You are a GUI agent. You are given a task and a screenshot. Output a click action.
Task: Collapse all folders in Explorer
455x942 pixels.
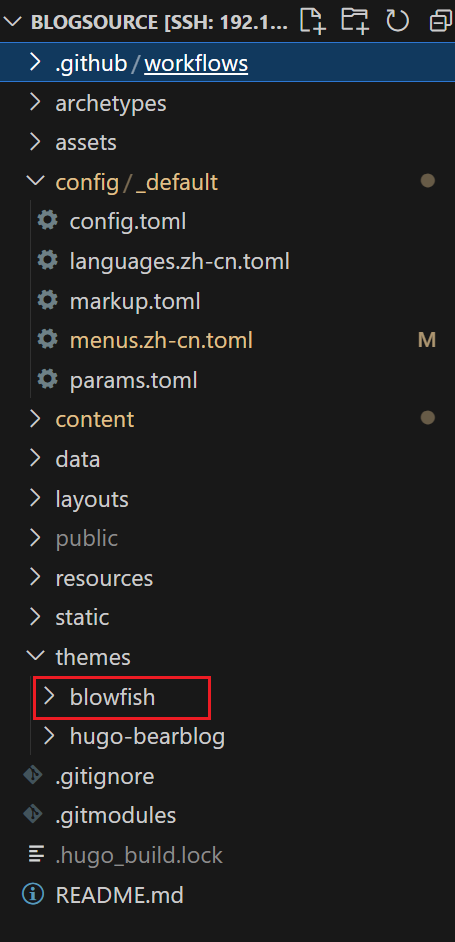[x=441, y=21]
